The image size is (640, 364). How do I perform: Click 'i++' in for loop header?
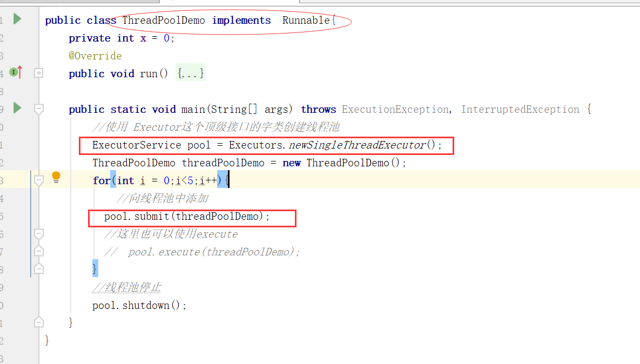click(208, 180)
